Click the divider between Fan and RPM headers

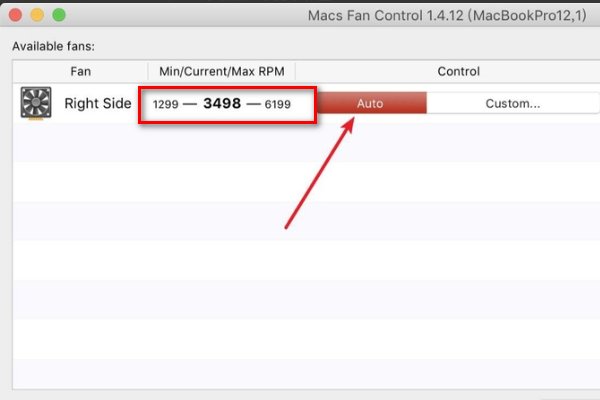pyautogui.click(x=147, y=72)
